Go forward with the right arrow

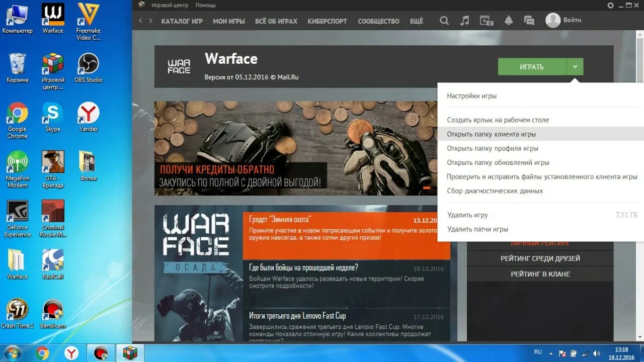(150, 21)
